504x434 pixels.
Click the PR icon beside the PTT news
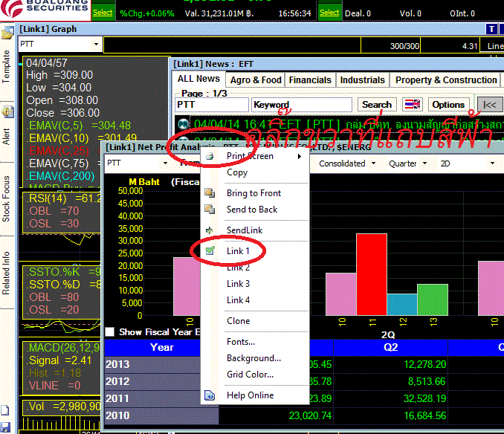pyautogui.click(x=183, y=124)
